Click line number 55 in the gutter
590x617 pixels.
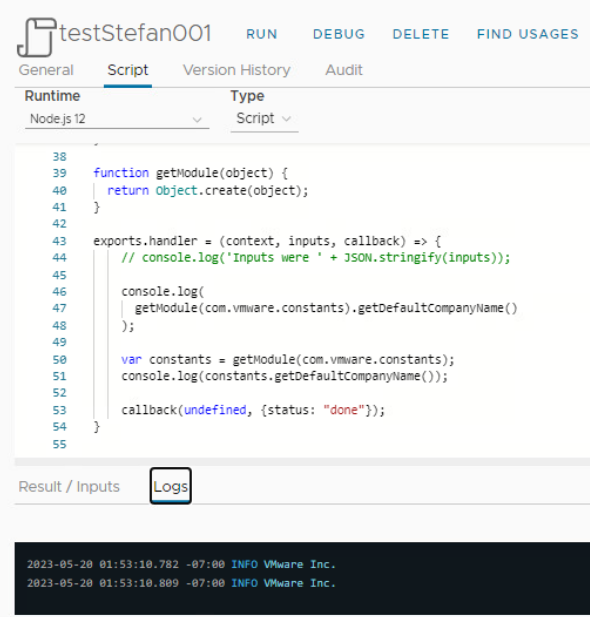(x=59, y=444)
